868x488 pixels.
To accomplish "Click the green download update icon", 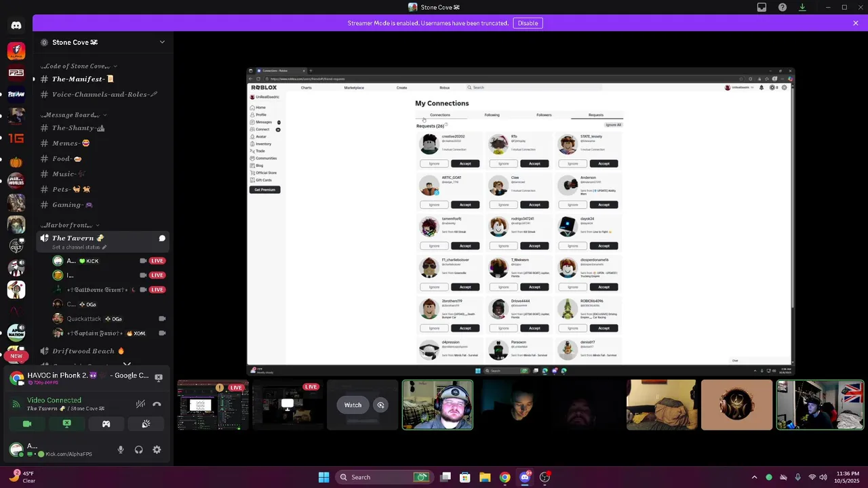I will click(x=802, y=7).
